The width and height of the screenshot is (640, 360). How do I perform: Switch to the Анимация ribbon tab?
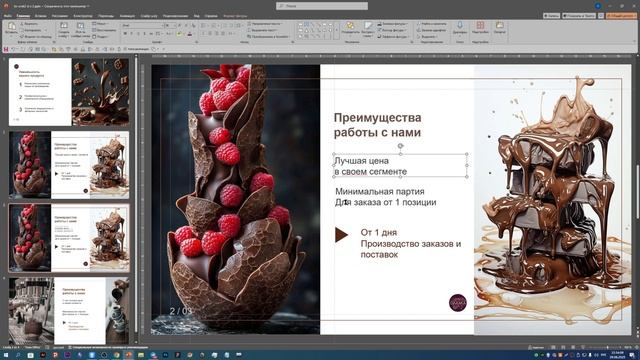point(127,16)
